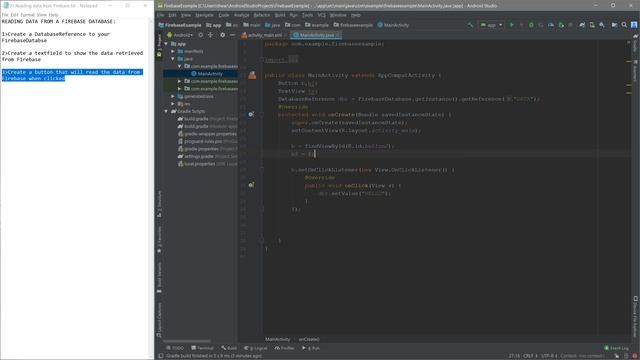The height and width of the screenshot is (360, 640).
Task: Open the AVD Manager icon
Action: 592,25
